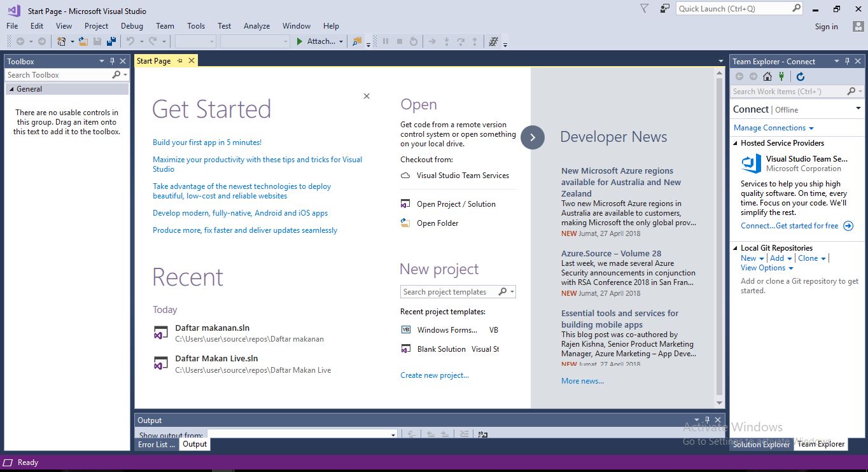This screenshot has width=868, height=472.
Task: Open the Manage Connections dropdown
Action: tap(774, 128)
